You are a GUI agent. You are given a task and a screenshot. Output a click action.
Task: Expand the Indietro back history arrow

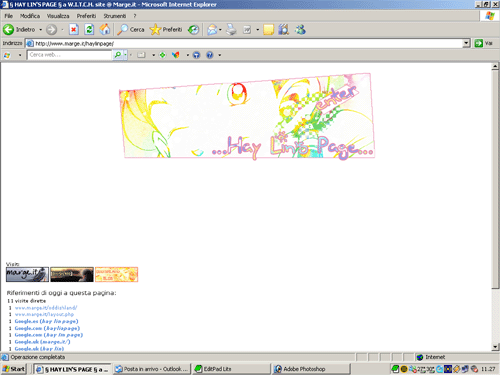click(41, 30)
